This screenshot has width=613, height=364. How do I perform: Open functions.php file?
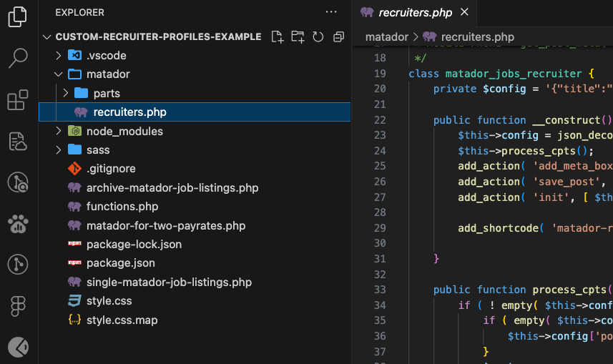pos(122,207)
